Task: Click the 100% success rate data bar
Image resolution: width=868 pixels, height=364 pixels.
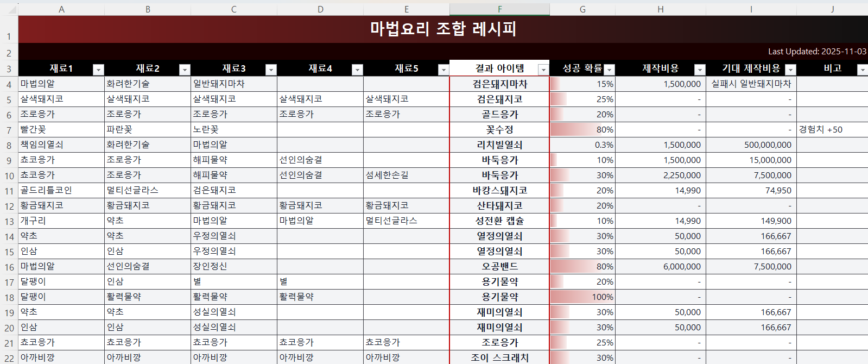Action: pyautogui.click(x=582, y=297)
